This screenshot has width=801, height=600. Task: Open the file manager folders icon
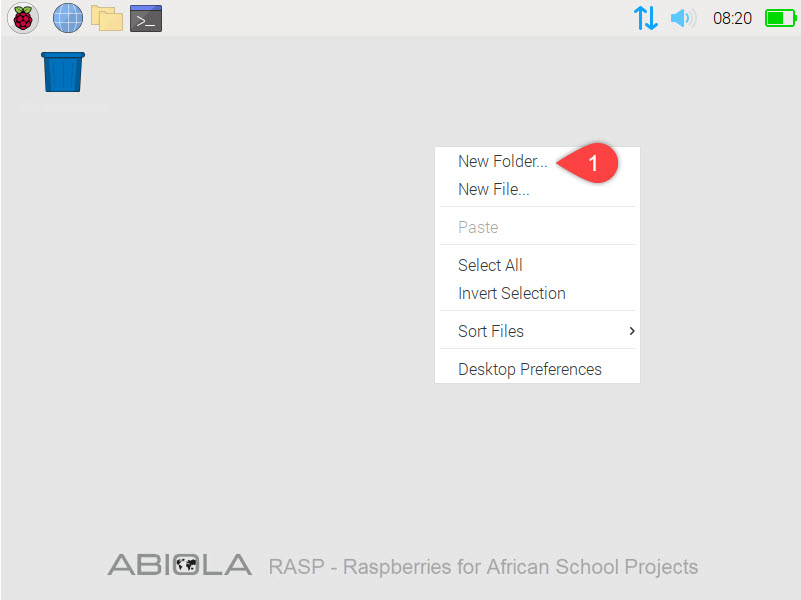(x=107, y=18)
